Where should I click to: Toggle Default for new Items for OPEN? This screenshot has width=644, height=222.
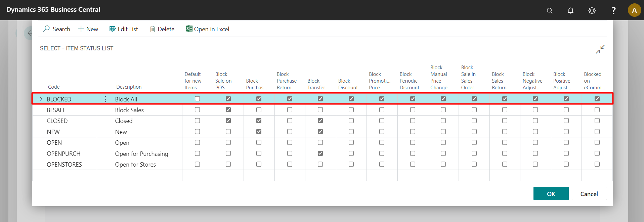[x=197, y=142]
